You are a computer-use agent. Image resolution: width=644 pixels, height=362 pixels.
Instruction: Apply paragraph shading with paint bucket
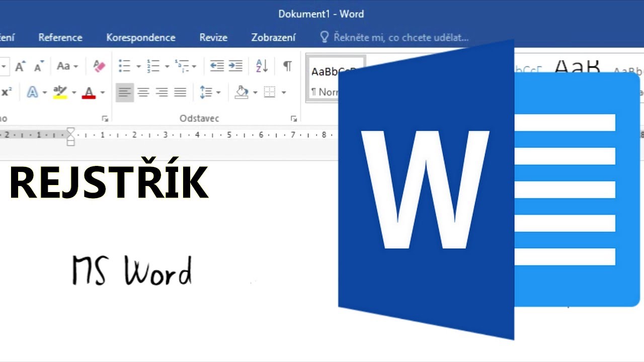coord(242,93)
